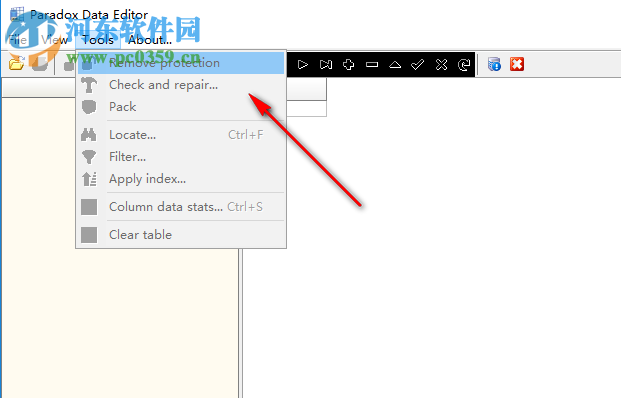
Task: Refresh data with the navigator refresh button
Action: click(x=464, y=65)
